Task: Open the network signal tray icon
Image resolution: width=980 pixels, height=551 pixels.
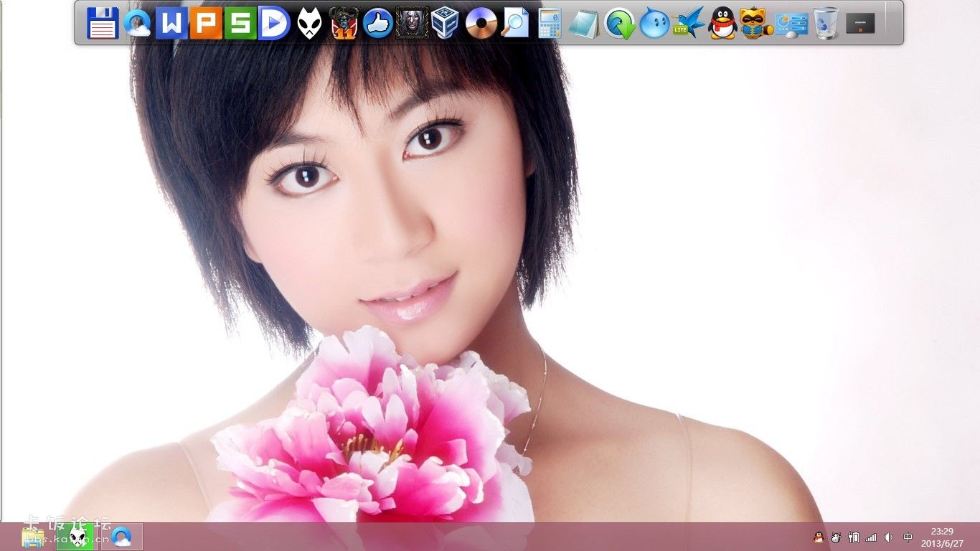Action: point(871,537)
